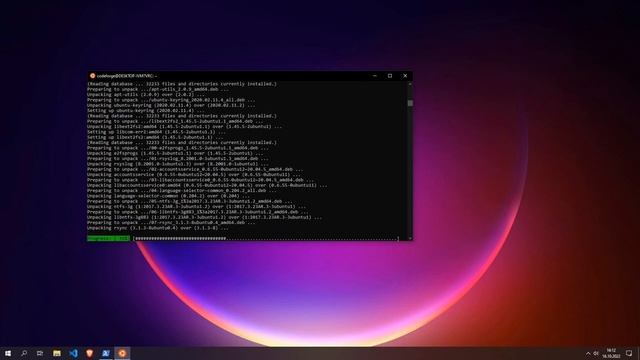Click line "Setting up libcom-err2:amd64"
Screen dimensions: 640x360
156,132
